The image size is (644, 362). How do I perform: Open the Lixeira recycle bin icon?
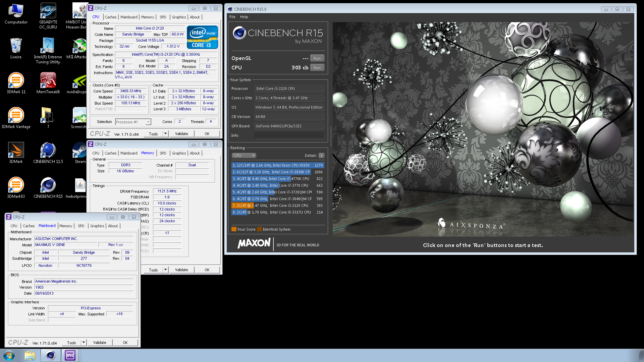click(x=16, y=48)
